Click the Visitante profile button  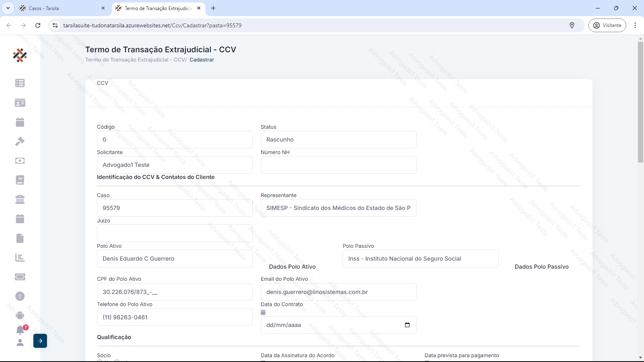coord(607,25)
